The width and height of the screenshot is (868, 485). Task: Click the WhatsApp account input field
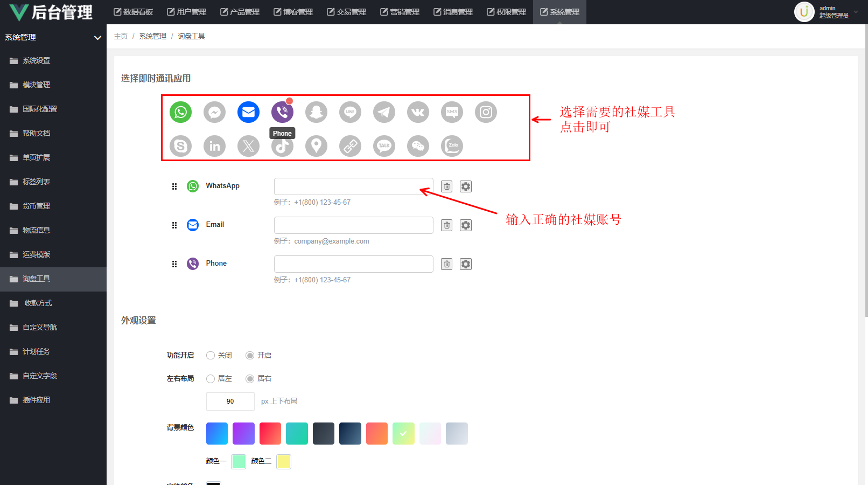click(x=353, y=186)
